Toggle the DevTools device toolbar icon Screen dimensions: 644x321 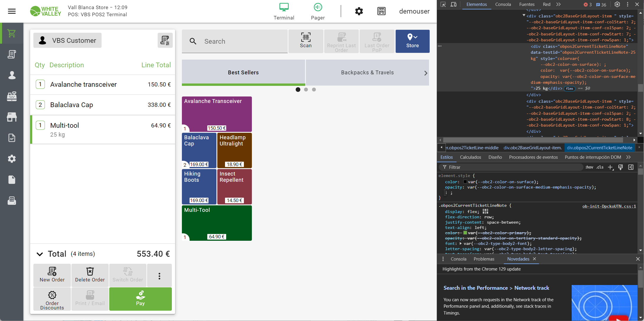[453, 4]
